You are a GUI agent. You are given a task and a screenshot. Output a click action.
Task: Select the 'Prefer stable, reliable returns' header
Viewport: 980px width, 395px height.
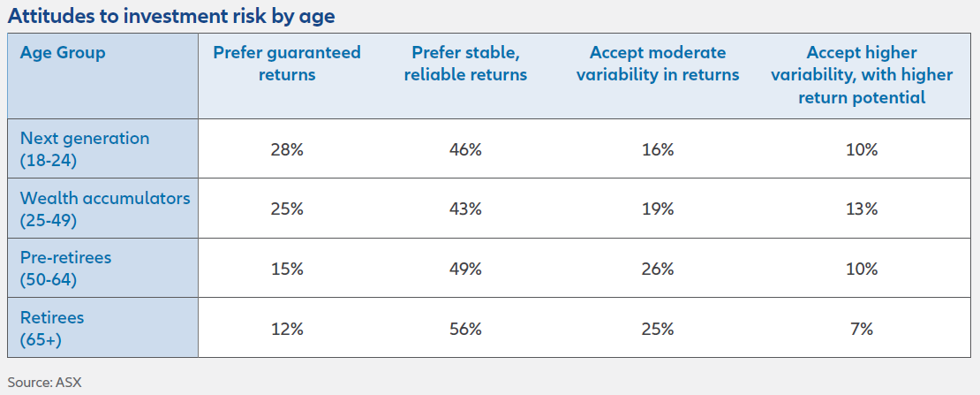coord(465,64)
